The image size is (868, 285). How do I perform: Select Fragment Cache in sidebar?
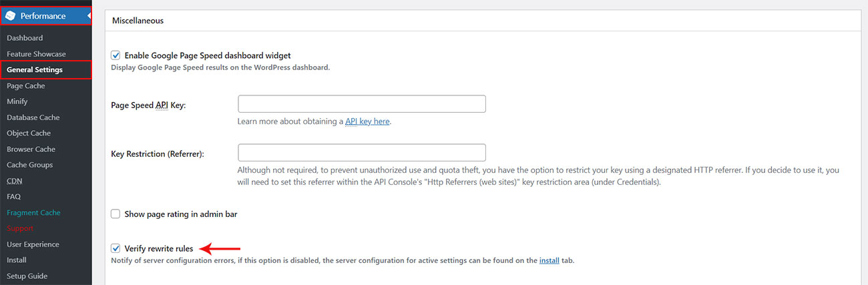tap(33, 212)
